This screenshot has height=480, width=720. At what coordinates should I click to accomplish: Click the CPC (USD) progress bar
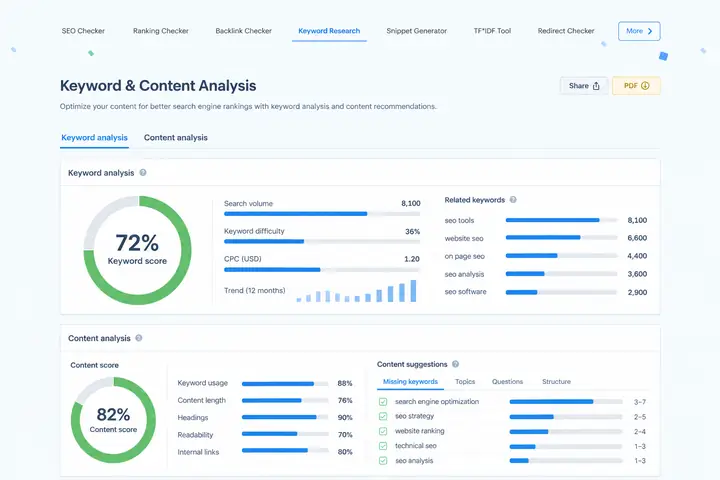point(322,270)
